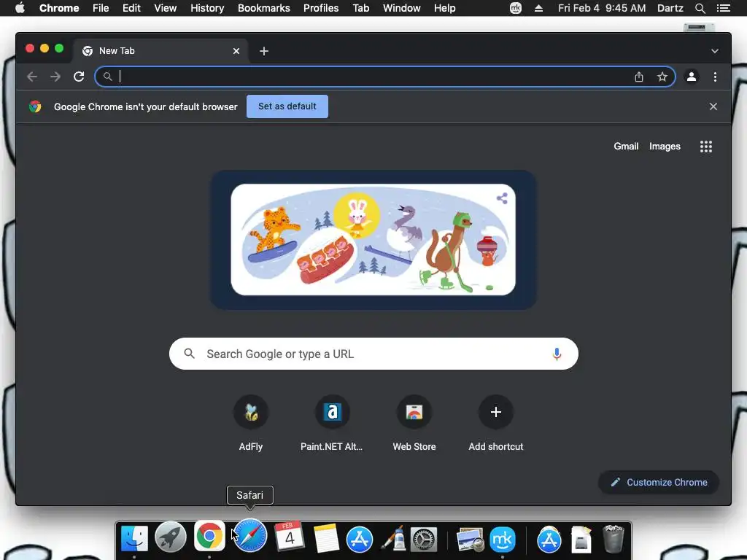Click the Chrome icon in the Dock
Viewport: 747px width, 560px height.
[x=209, y=536]
